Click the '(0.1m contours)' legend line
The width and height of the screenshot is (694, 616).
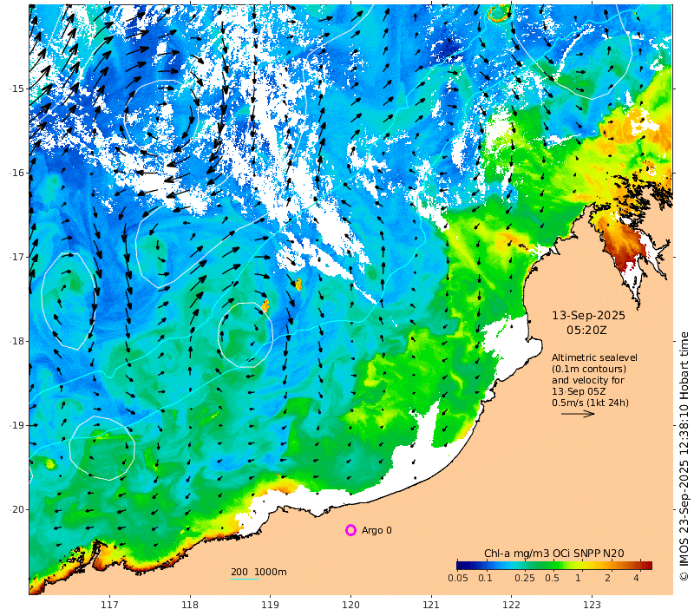point(589,369)
